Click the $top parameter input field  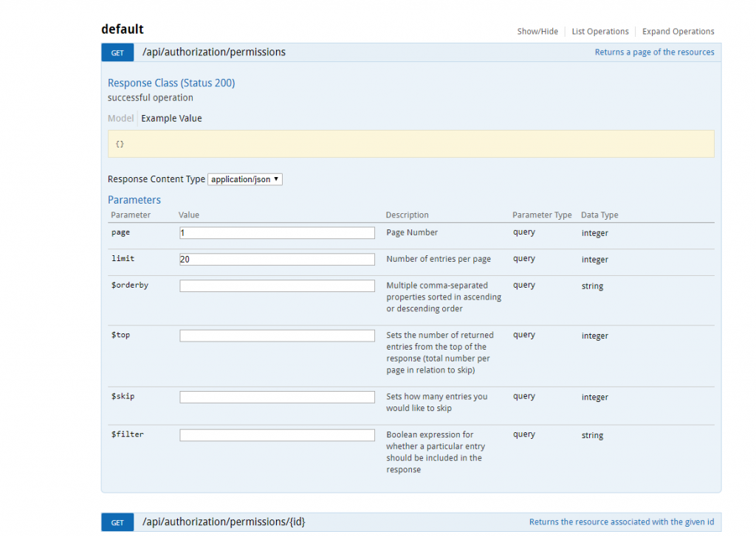point(276,335)
